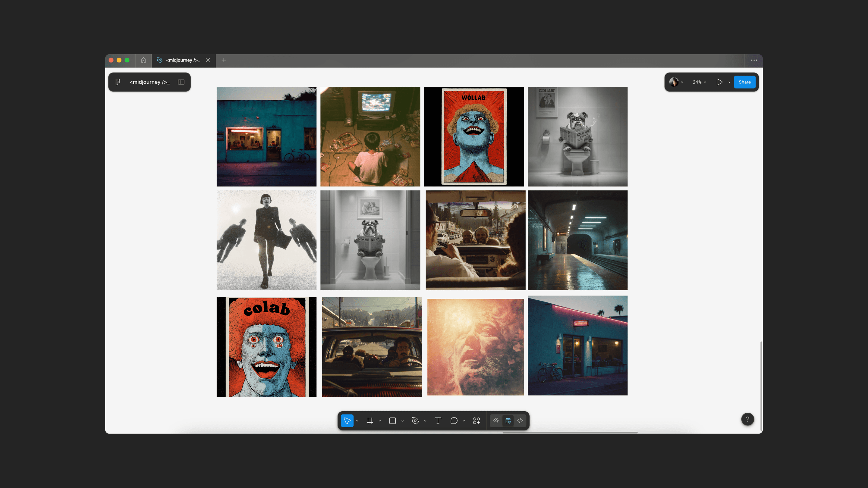
Task: Select the Text tool
Action: (438, 421)
